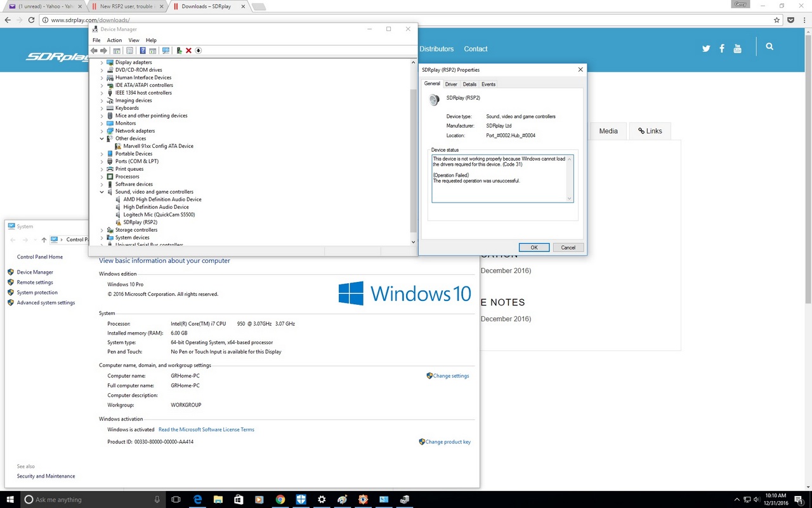The height and width of the screenshot is (508, 812).
Task: Select the SDRplay (RSP2) device in tree
Action: (140, 222)
